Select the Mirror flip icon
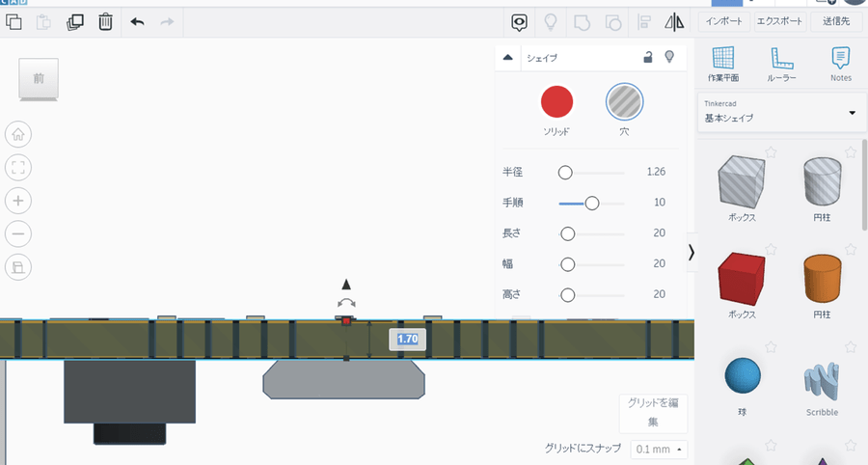 tap(674, 22)
